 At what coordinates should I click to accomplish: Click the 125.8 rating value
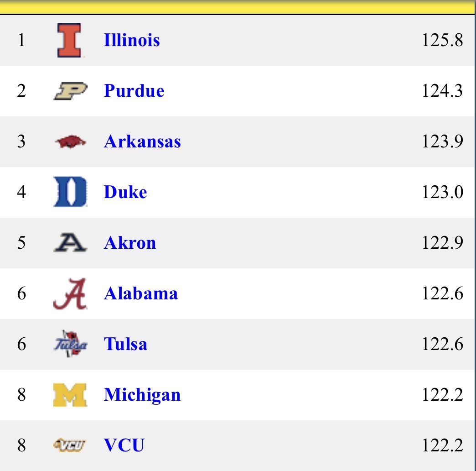pyautogui.click(x=442, y=41)
